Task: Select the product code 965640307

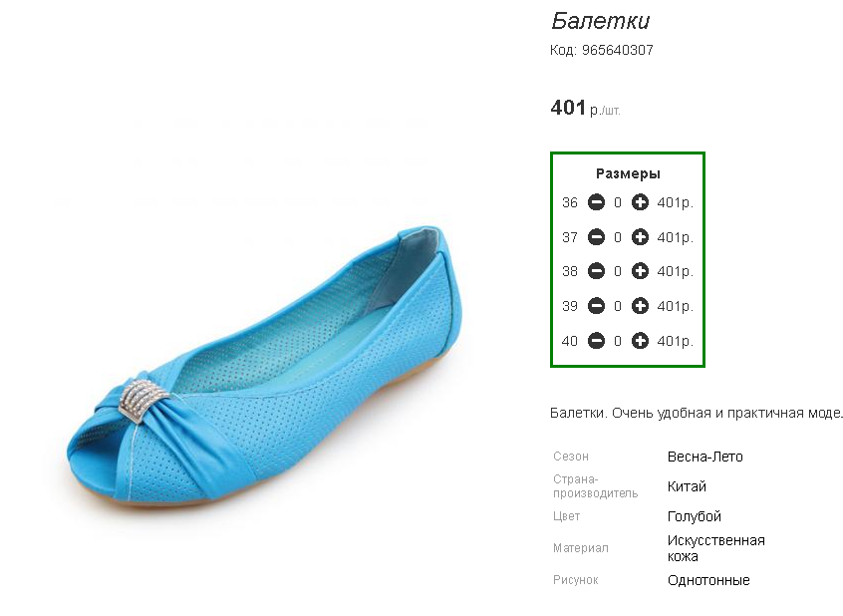Action: click(x=617, y=50)
